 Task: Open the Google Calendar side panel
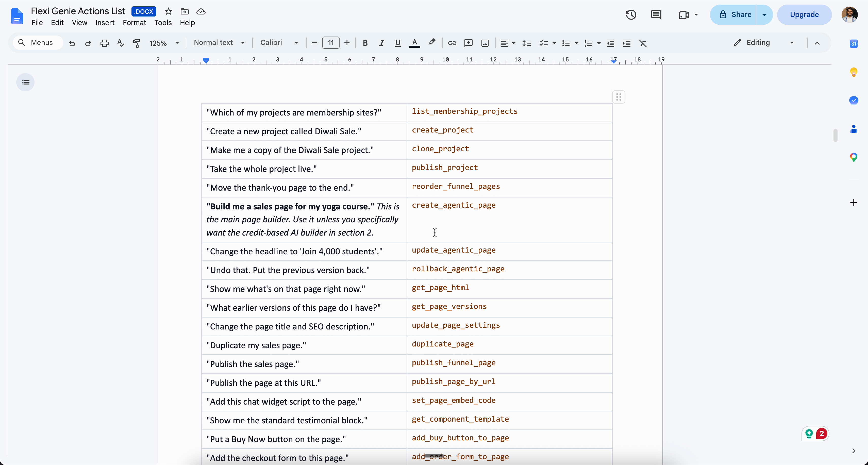[x=854, y=43]
